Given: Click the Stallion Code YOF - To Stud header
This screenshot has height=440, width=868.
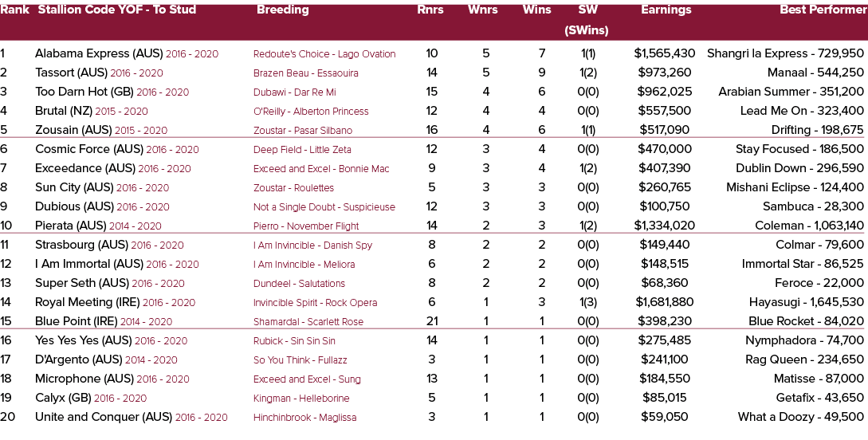Looking at the screenshot, I should (x=116, y=10).
